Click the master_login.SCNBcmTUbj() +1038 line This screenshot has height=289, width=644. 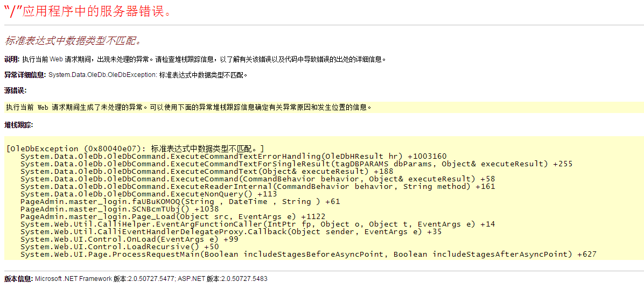pos(120,209)
